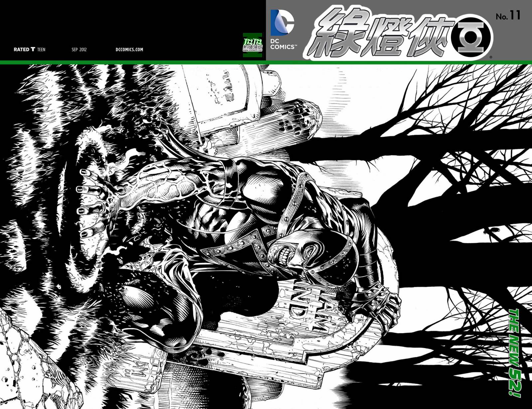Click the green horizontal divider stripe

point(266,62)
